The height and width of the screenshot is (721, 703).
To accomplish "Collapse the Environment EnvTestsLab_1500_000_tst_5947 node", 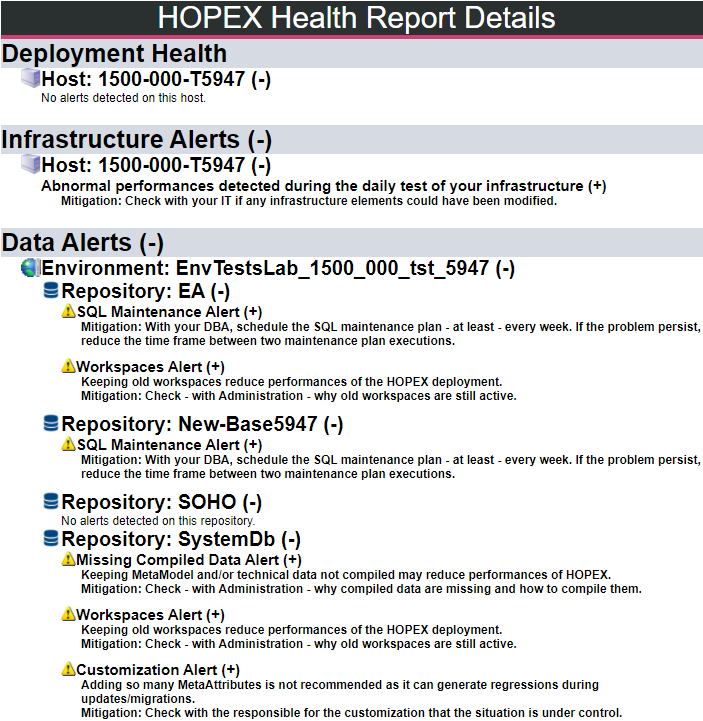I will [x=505, y=268].
